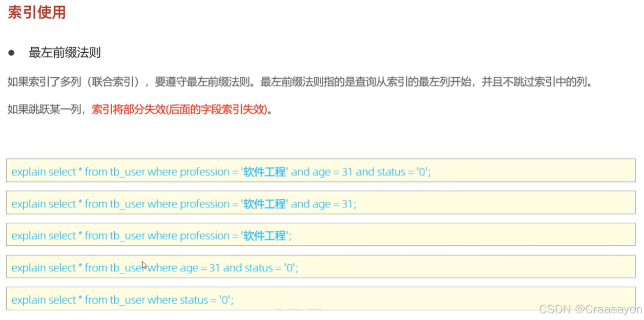Click the first explain SQL code block
644x320 pixels.
point(220,172)
